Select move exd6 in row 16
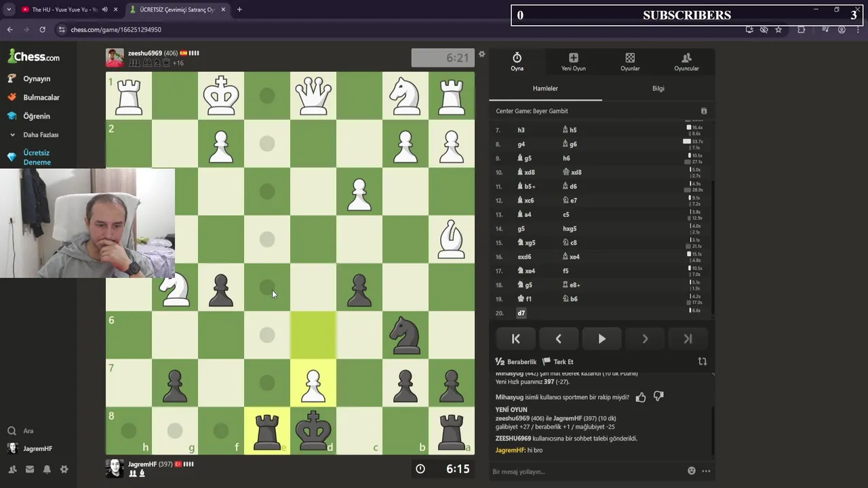868x488 pixels. [524, 257]
